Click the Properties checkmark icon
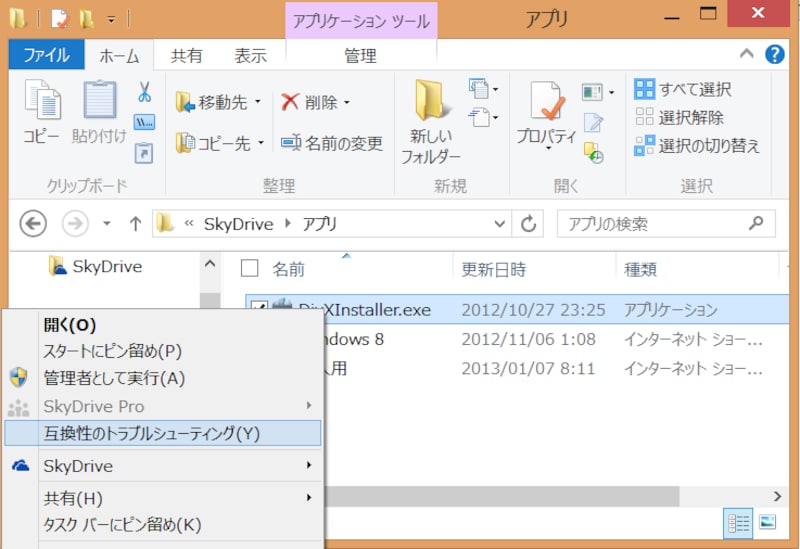The width and height of the screenshot is (800, 549). click(546, 101)
